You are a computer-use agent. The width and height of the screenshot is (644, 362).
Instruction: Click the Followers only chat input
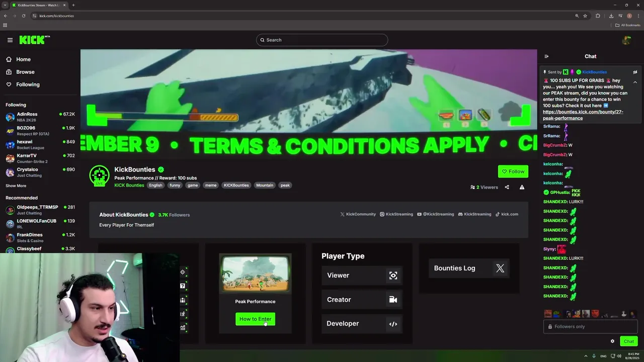pyautogui.click(x=590, y=326)
